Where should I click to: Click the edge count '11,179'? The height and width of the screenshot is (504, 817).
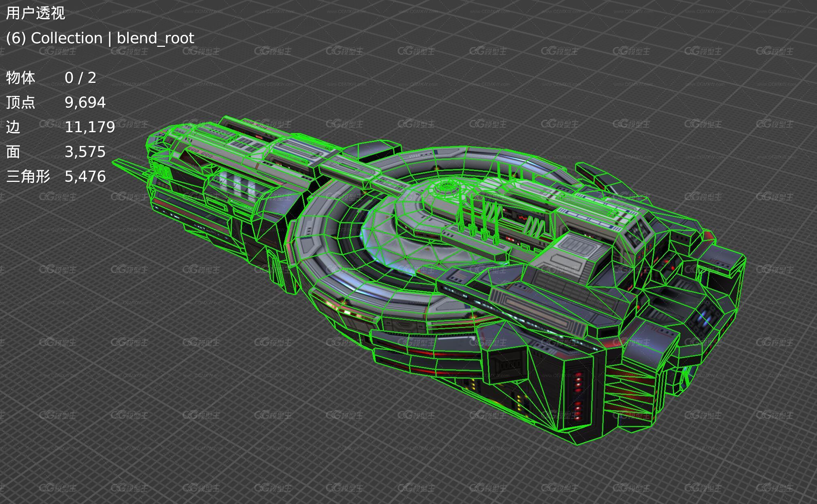90,127
